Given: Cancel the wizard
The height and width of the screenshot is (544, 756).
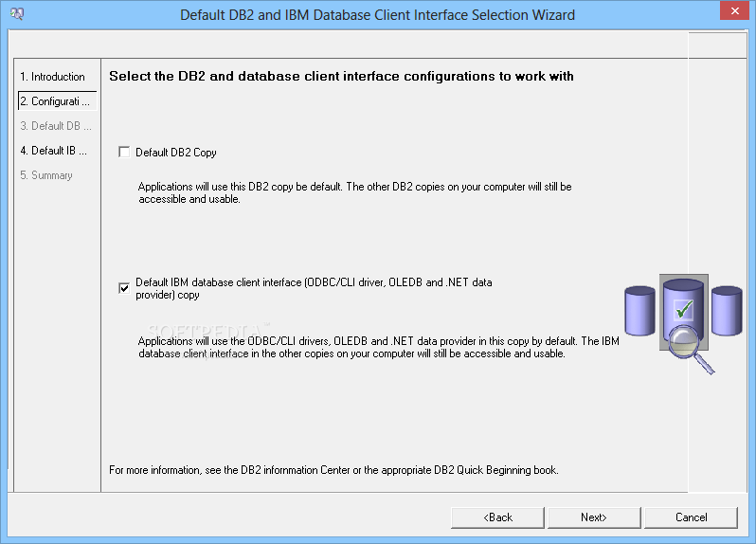Looking at the screenshot, I should (691, 517).
